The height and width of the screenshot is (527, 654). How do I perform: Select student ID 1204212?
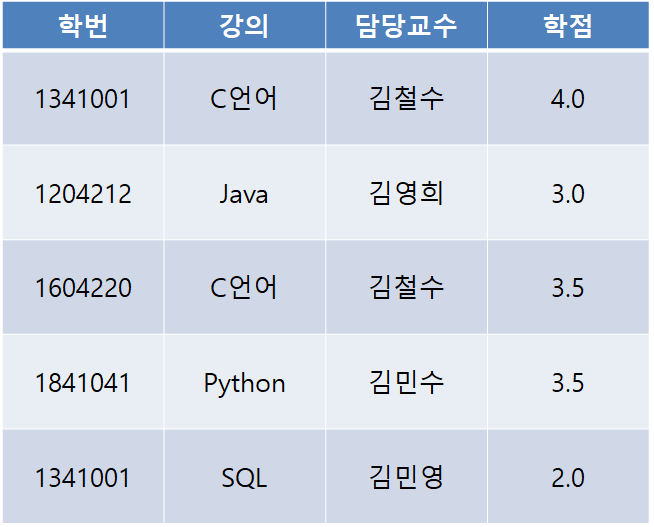[x=83, y=193]
